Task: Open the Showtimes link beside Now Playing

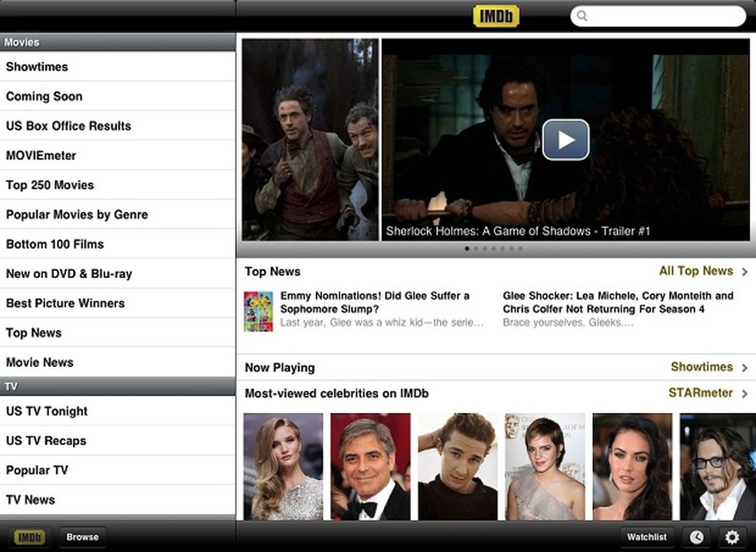Action: 701,366
